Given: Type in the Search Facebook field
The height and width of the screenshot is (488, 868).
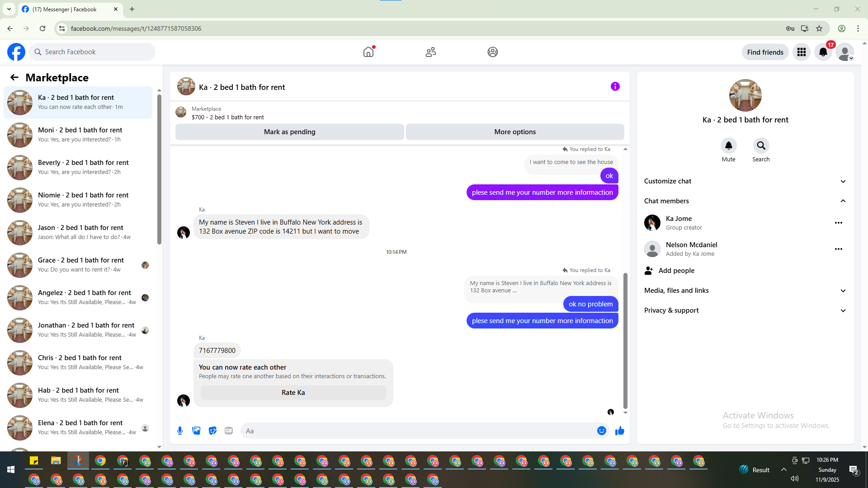Looking at the screenshot, I should (x=92, y=52).
